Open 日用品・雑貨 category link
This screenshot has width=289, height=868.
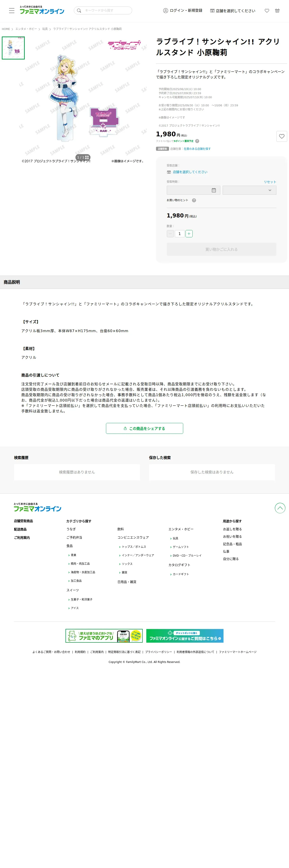127,582
